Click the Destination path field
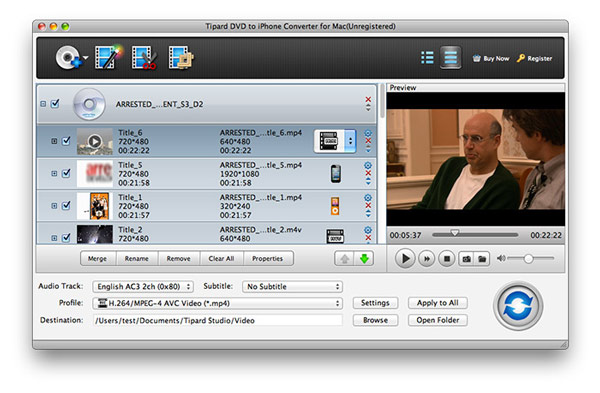 click(x=217, y=320)
